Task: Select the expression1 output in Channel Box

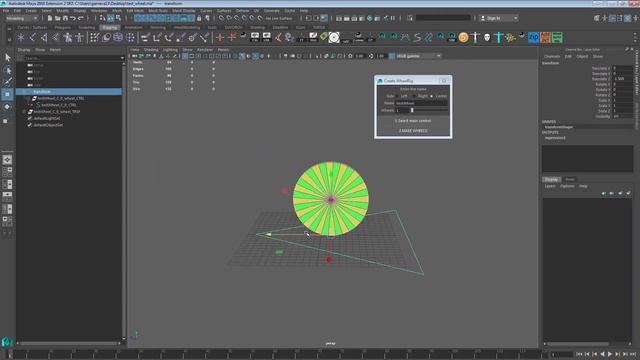Action: click(555, 138)
